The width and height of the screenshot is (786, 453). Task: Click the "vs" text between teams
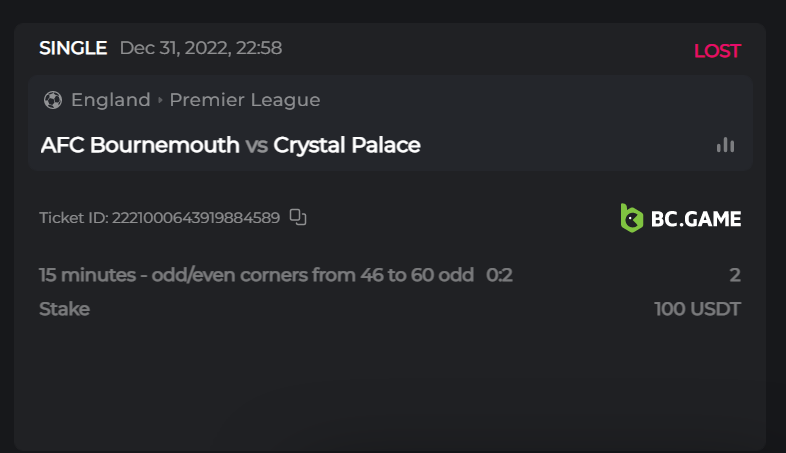coord(257,145)
